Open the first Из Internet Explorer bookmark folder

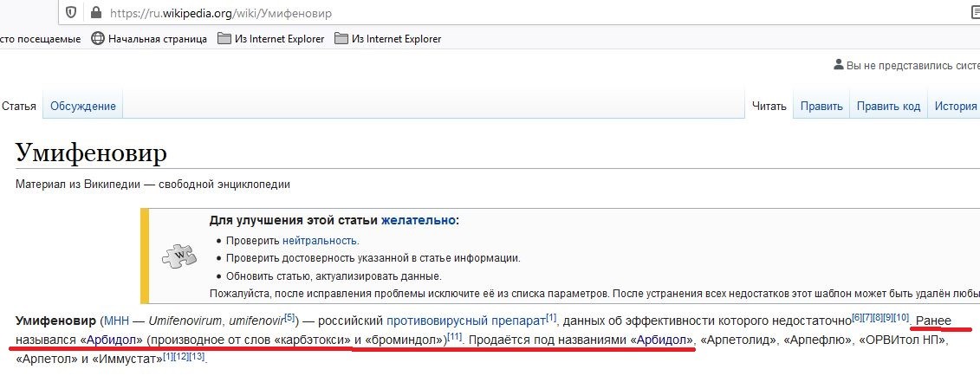click(x=270, y=39)
